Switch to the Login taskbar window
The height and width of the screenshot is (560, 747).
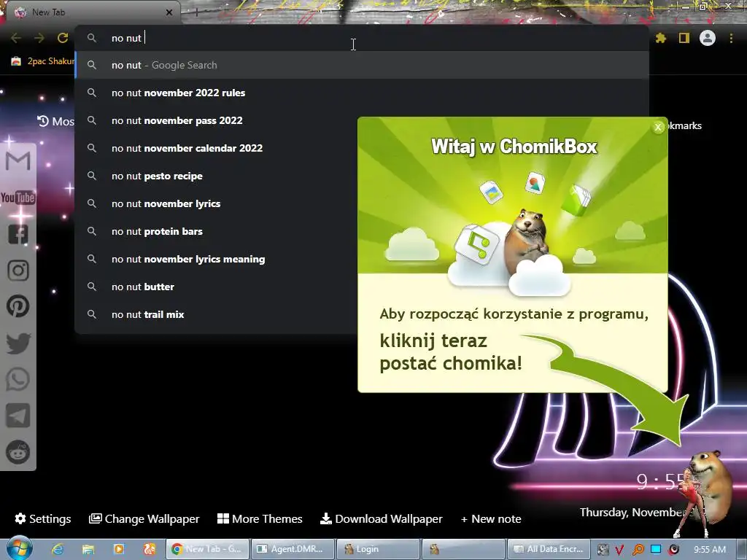tap(378, 549)
